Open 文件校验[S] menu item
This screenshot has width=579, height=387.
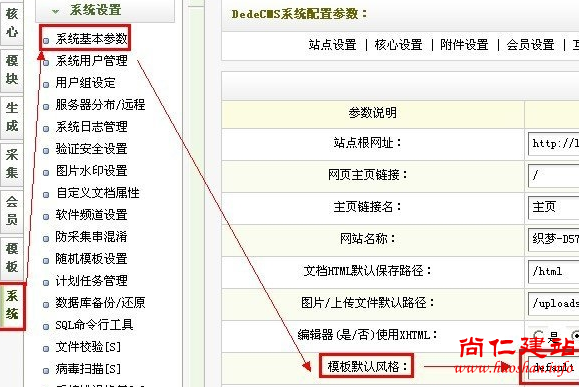tap(88, 347)
